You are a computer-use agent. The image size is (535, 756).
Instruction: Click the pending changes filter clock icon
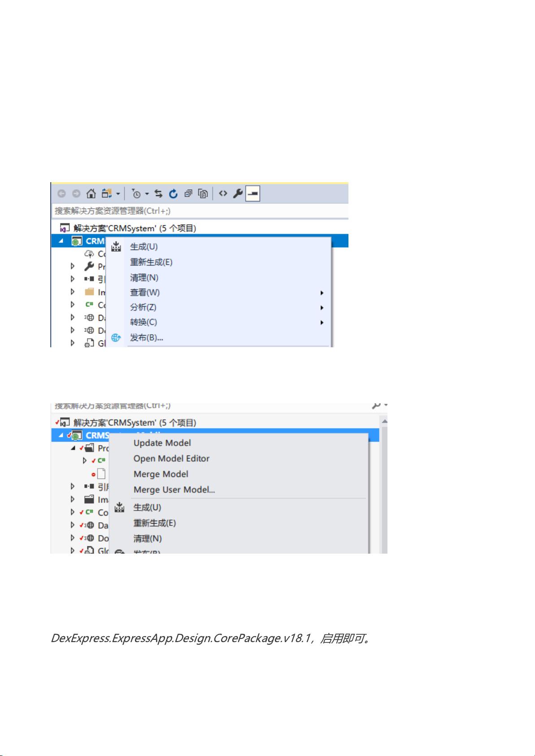click(x=136, y=194)
